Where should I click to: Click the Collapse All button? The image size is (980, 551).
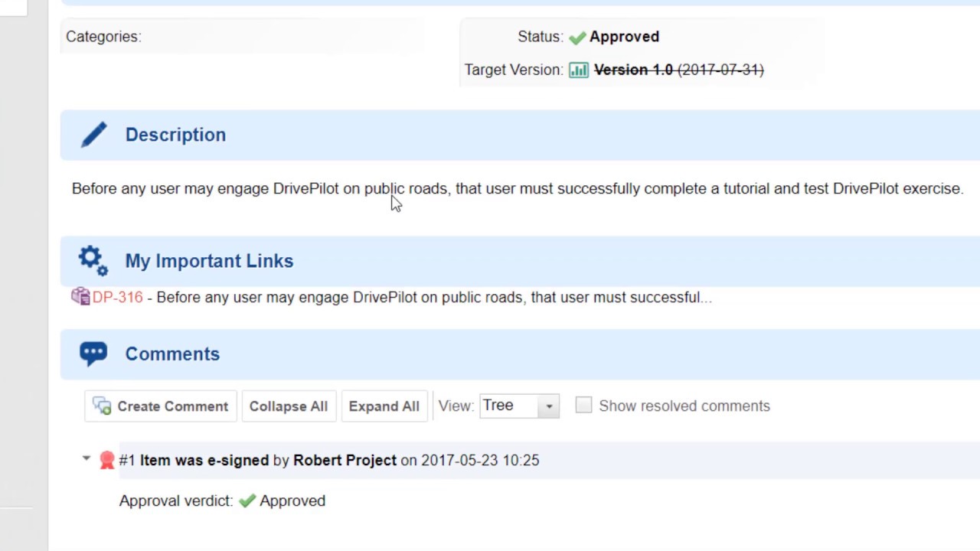click(x=289, y=406)
